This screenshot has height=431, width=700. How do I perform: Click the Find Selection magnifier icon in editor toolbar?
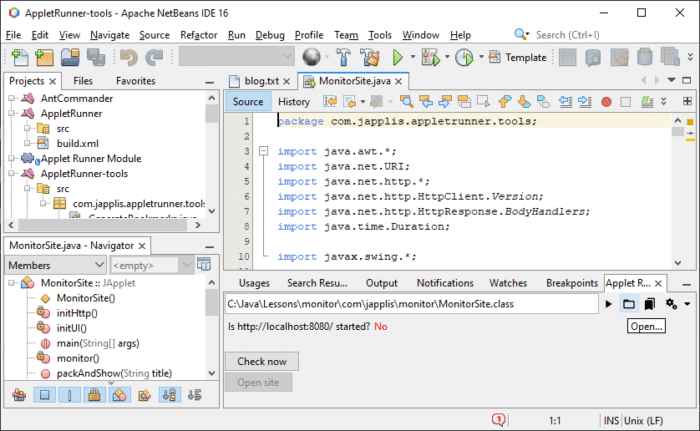click(x=406, y=101)
